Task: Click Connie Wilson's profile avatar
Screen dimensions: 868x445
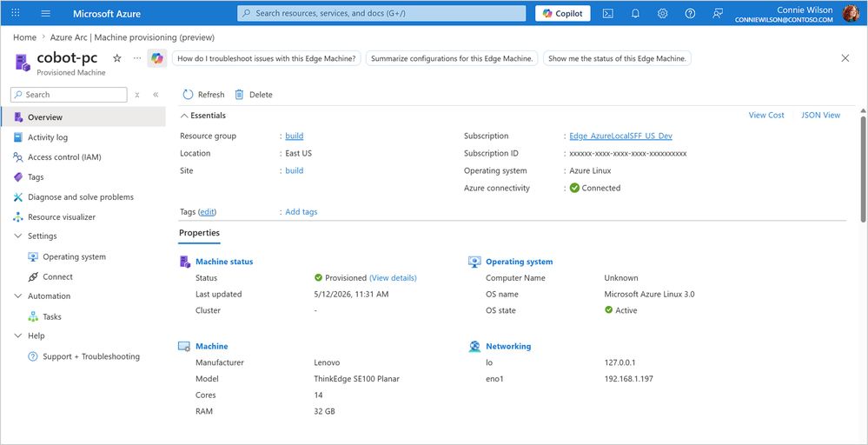Action: point(851,13)
